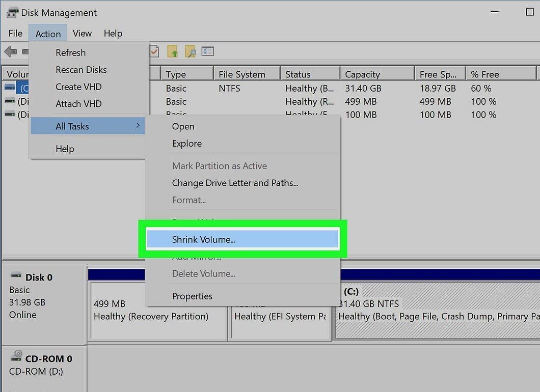The width and height of the screenshot is (540, 392).
Task: Sort by the Capacity column header
Action: point(377,74)
